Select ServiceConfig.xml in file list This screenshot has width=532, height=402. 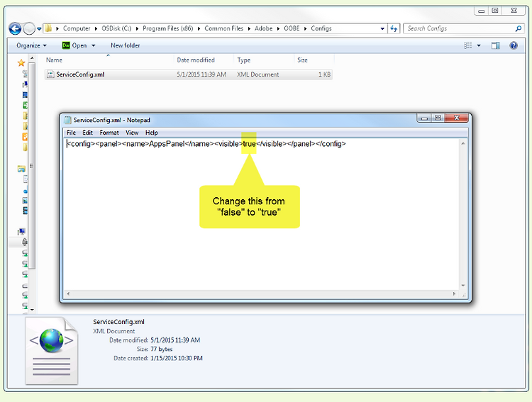pos(188,74)
